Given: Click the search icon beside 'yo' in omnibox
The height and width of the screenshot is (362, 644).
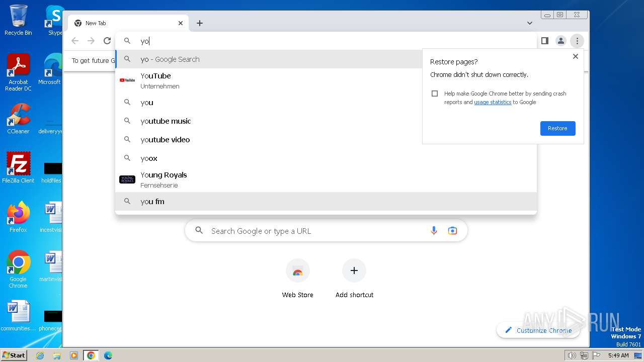Looking at the screenshot, I should pyautogui.click(x=127, y=41).
